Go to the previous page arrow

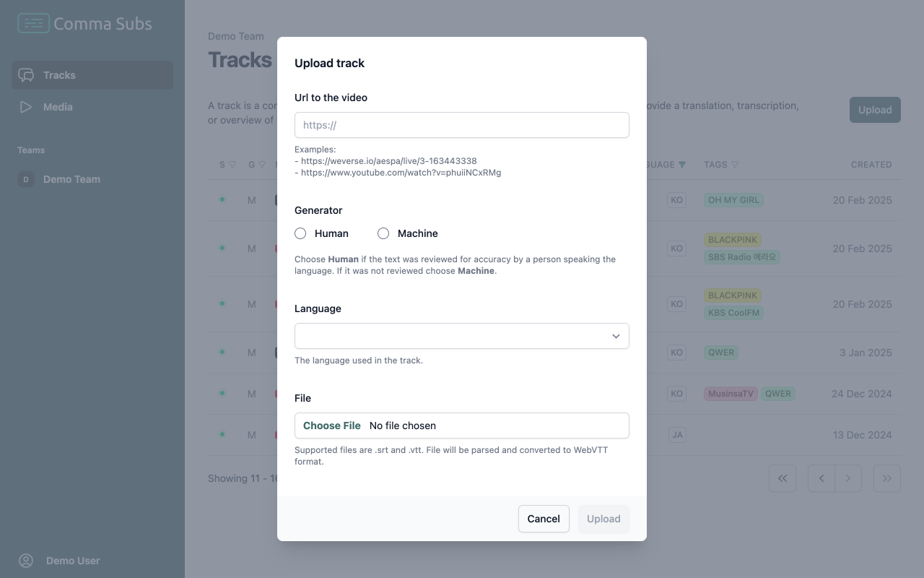tap(821, 478)
